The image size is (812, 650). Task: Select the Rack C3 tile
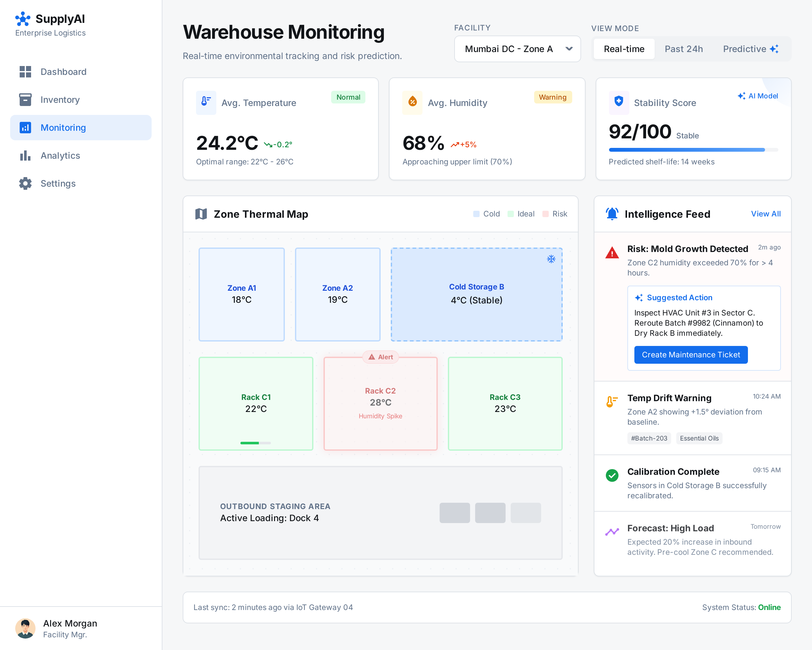point(505,404)
